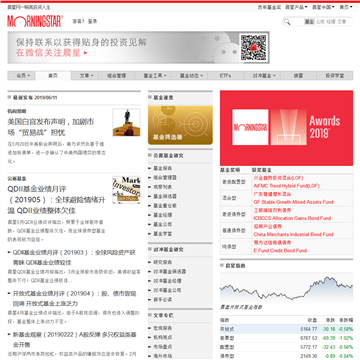Click the index line chart
360x360 pixels.
(x=286, y=289)
